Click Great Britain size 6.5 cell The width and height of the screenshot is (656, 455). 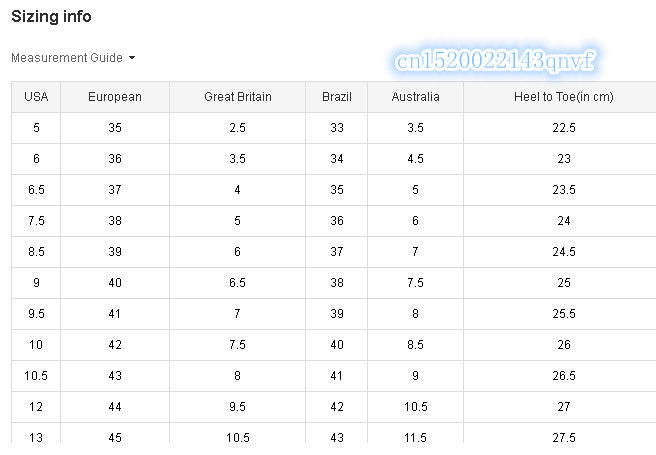click(237, 283)
